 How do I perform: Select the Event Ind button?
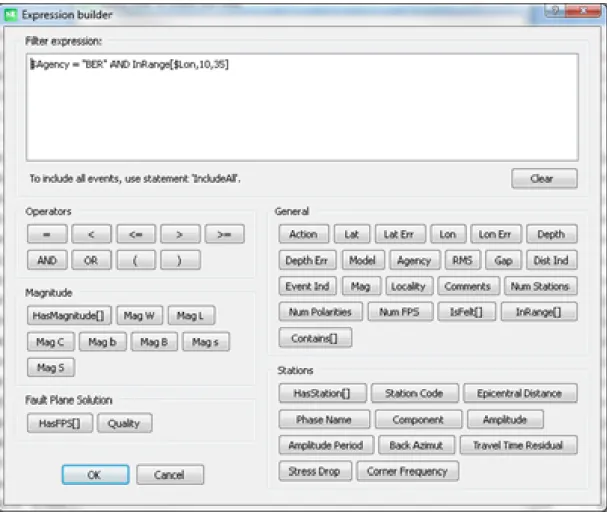coord(307,286)
